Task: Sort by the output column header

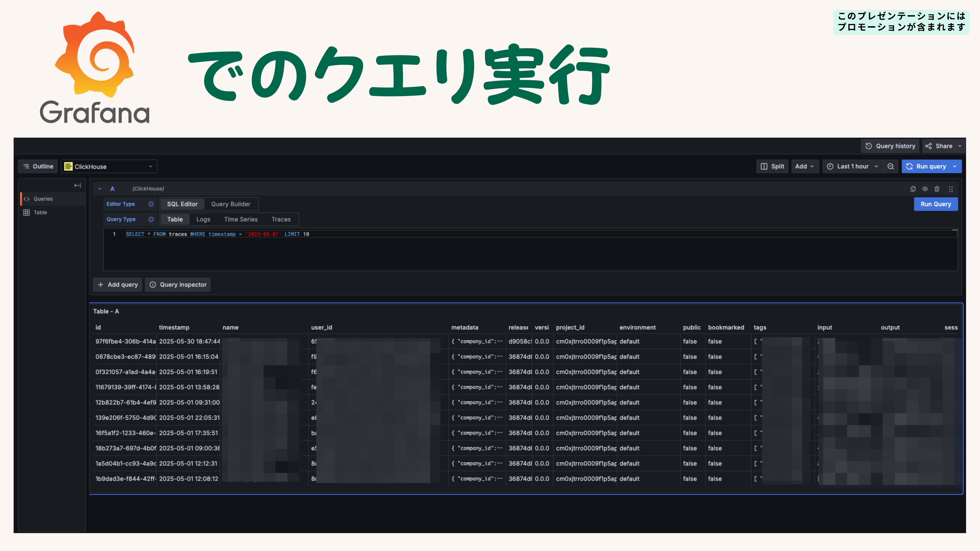Action: point(890,327)
